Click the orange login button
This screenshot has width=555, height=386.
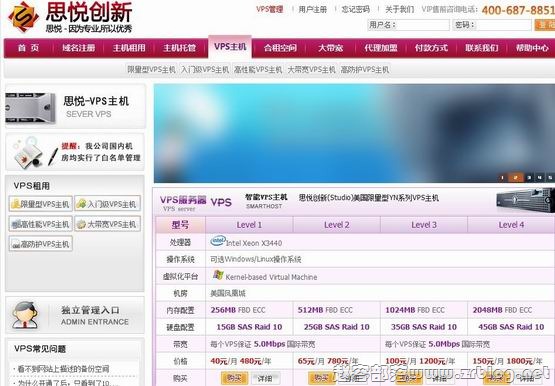point(545,25)
